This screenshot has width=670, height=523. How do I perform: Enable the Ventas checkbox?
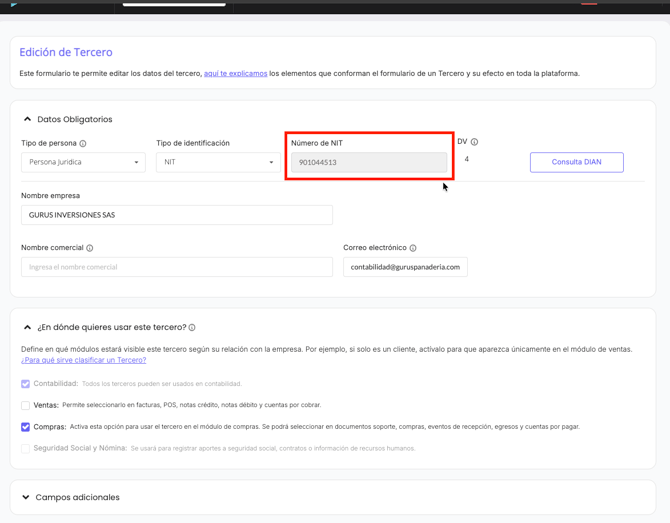[x=26, y=405]
